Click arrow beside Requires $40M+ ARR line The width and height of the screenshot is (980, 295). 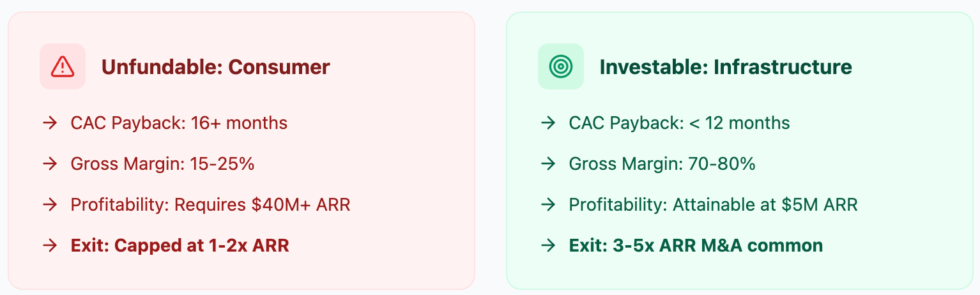coord(50,205)
